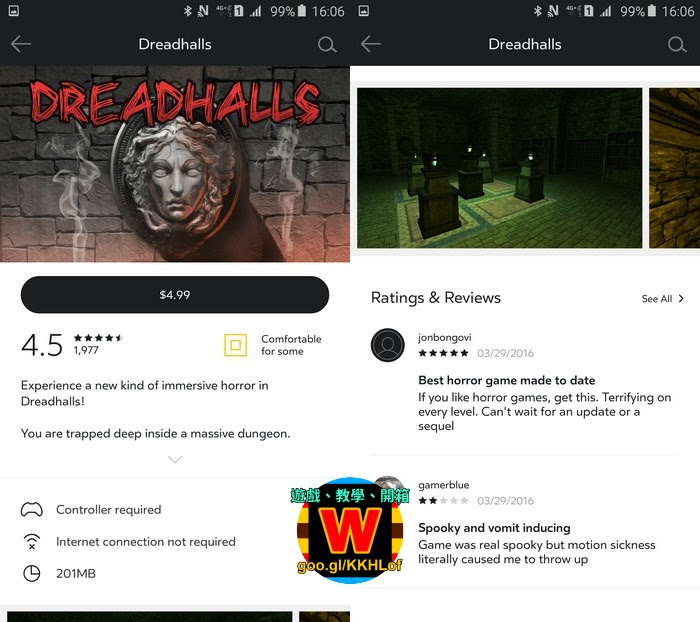
Task: Open the green dungeon screenshot
Action: [500, 168]
